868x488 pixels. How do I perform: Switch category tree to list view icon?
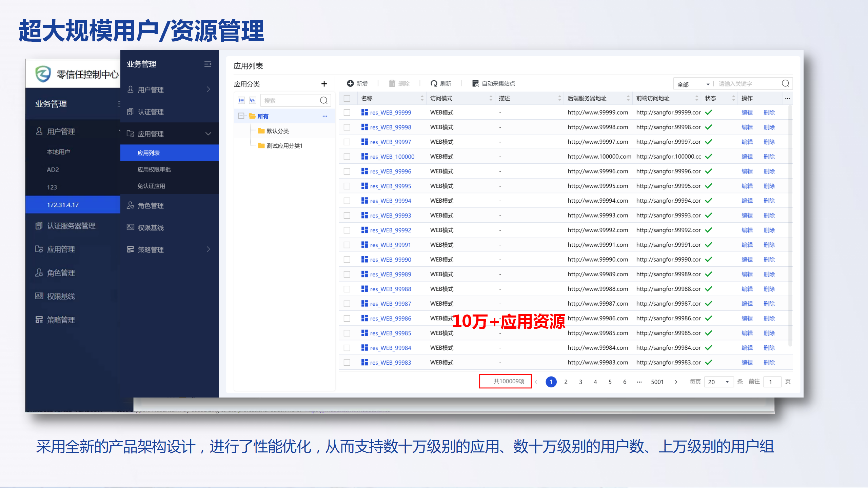click(241, 100)
